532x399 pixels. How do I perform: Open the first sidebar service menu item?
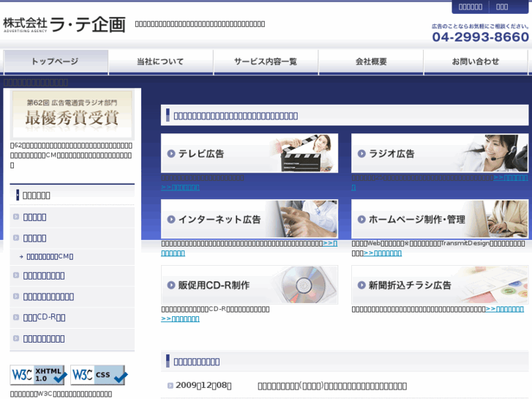72,217
